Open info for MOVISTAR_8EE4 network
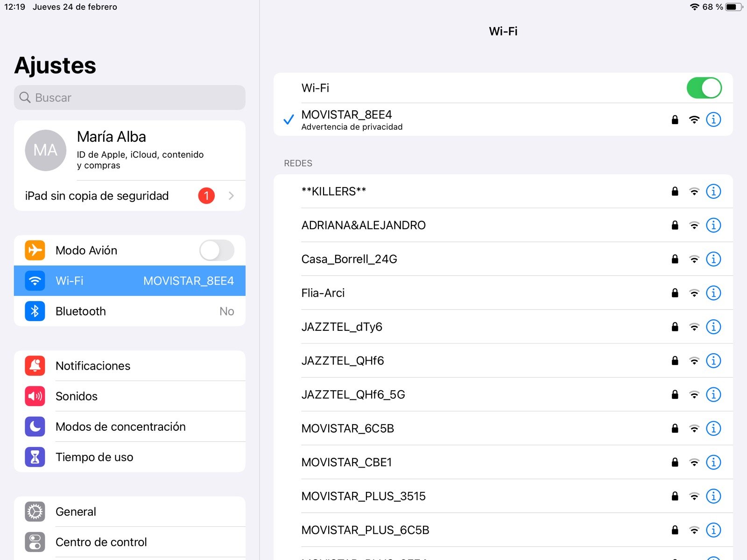The height and width of the screenshot is (560, 747). click(713, 119)
